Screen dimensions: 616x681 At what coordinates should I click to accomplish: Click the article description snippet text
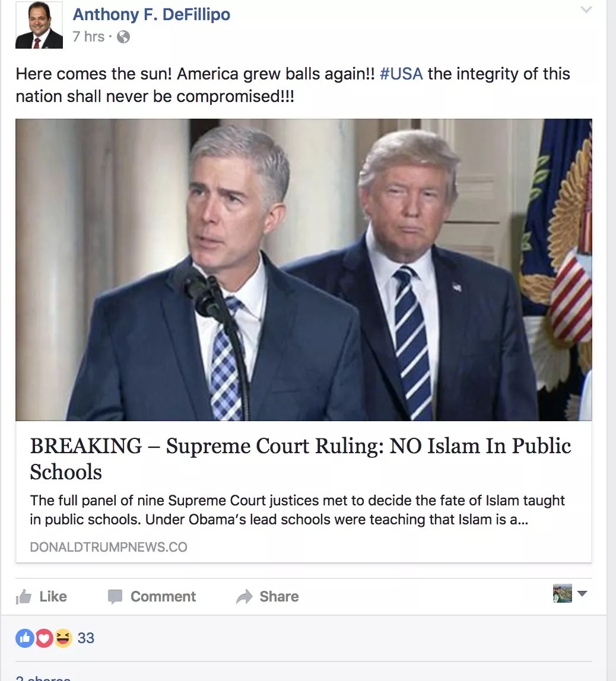[x=297, y=510]
